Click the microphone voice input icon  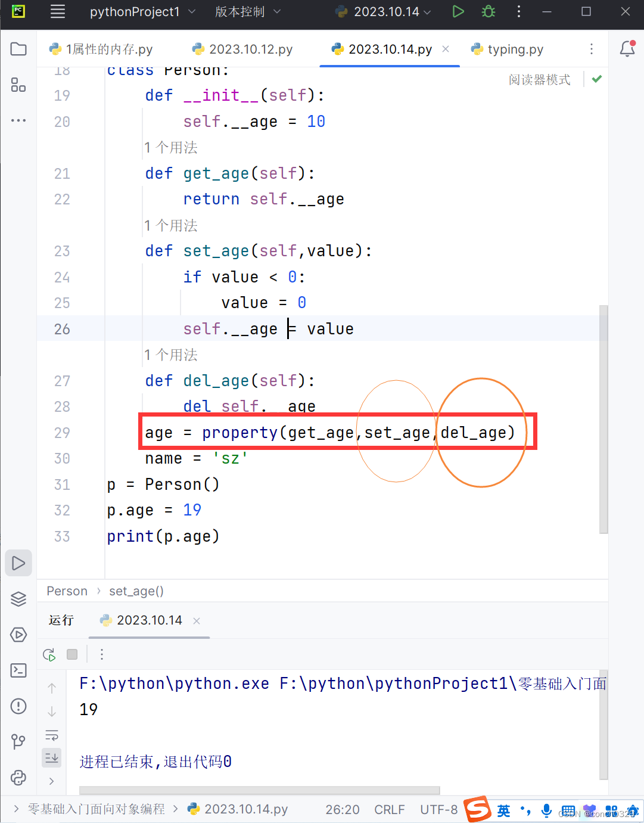(x=546, y=810)
